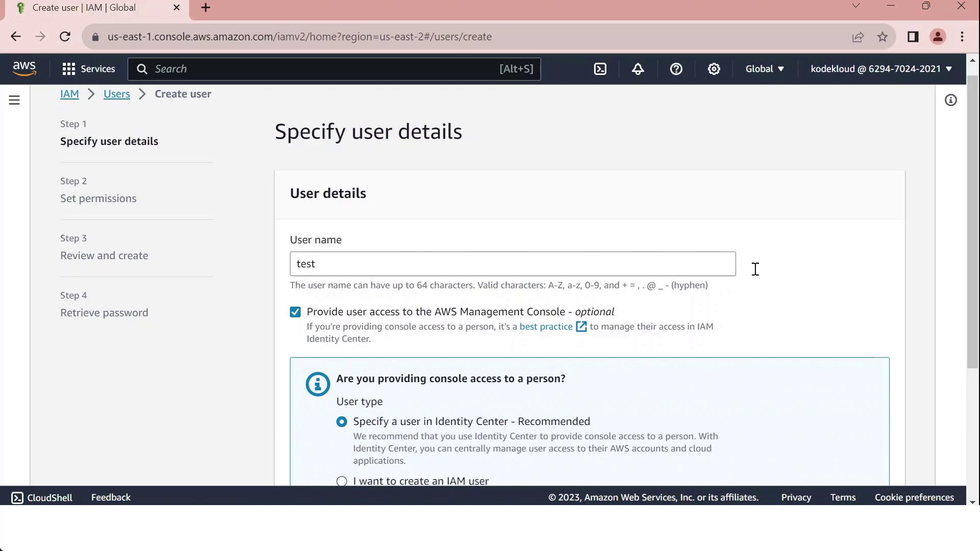The height and width of the screenshot is (551, 980).
Task: Select I want to create an IAM user
Action: [342, 481]
